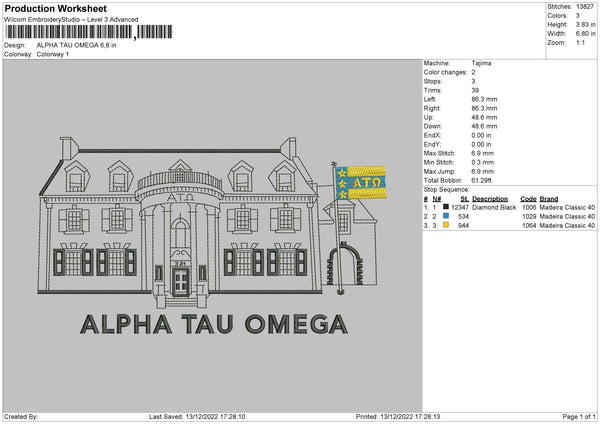Screen dimensions: 600x424
Task: Click the "N#" column header
Action: click(437, 199)
